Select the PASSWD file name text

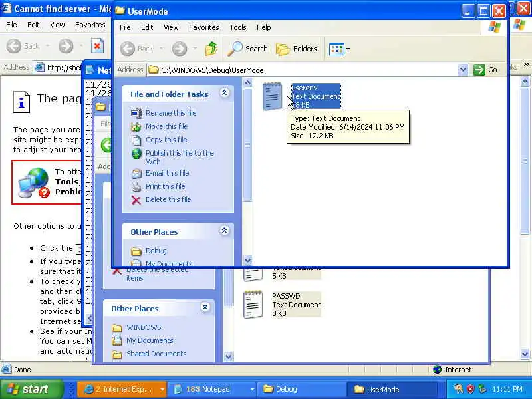286,296
